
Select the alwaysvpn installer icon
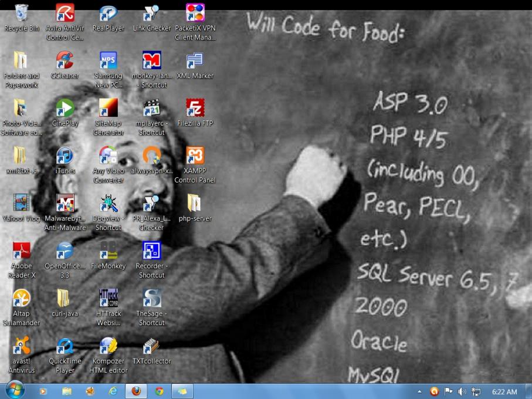point(152,155)
